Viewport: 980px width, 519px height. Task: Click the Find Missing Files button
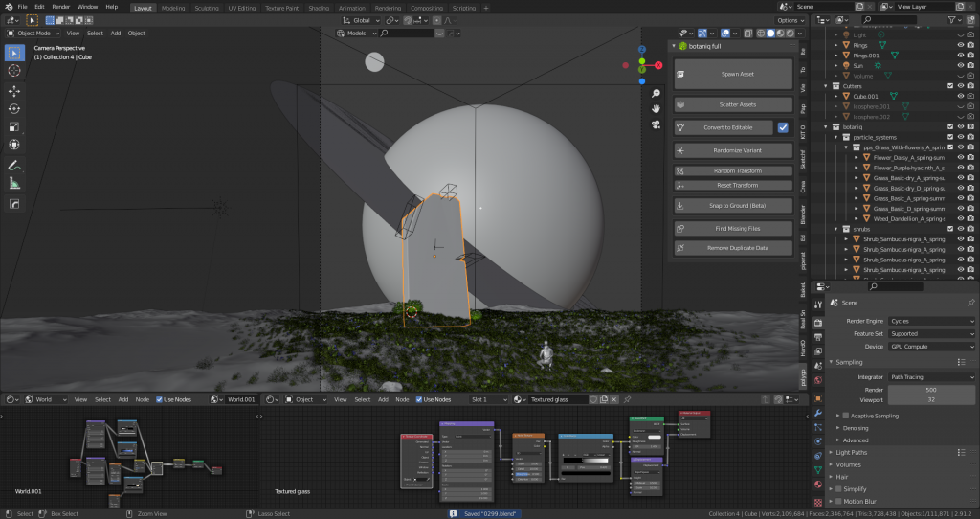[x=733, y=229]
